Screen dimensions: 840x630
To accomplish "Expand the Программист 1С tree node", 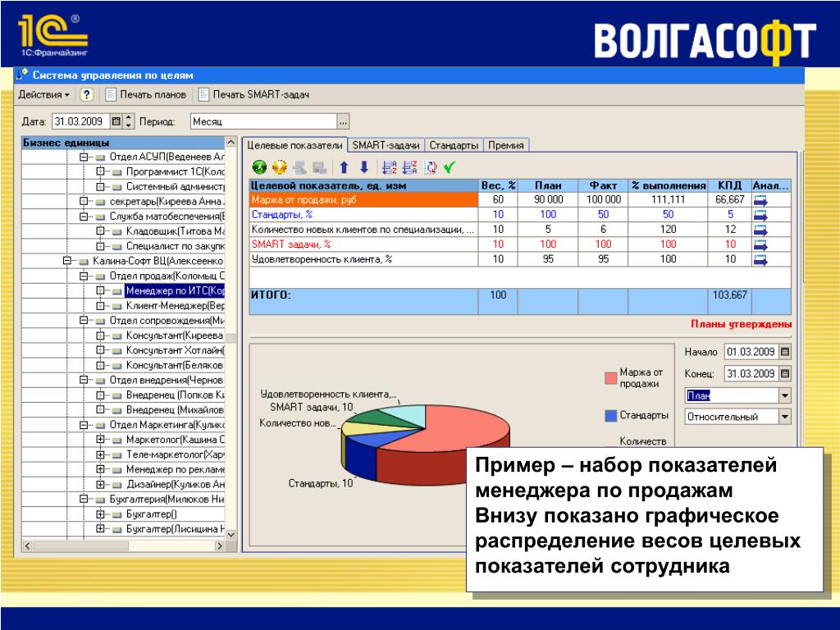I will [100, 171].
